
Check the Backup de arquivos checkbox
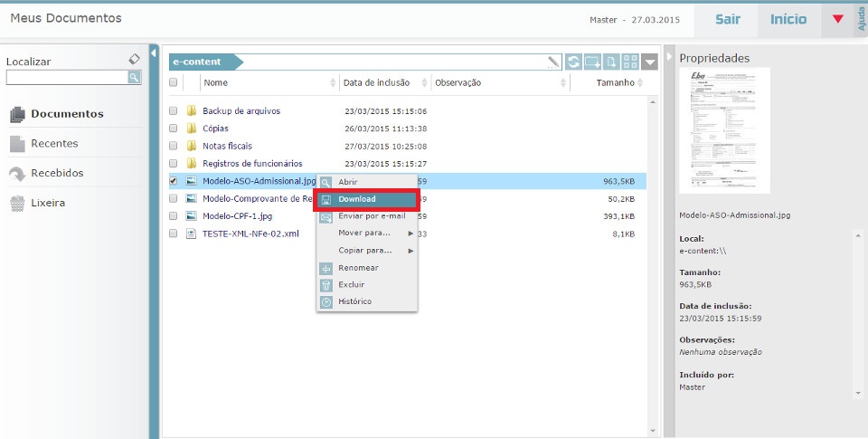(x=174, y=111)
